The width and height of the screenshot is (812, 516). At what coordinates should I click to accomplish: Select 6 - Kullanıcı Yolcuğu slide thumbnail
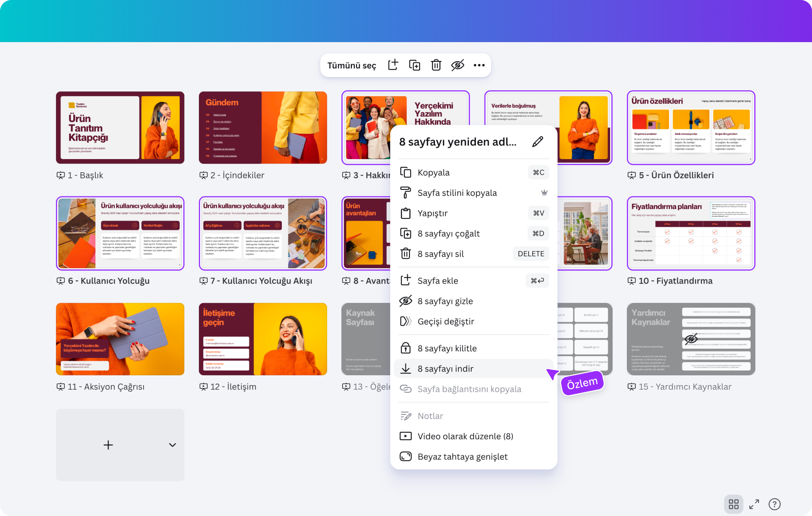[120, 233]
